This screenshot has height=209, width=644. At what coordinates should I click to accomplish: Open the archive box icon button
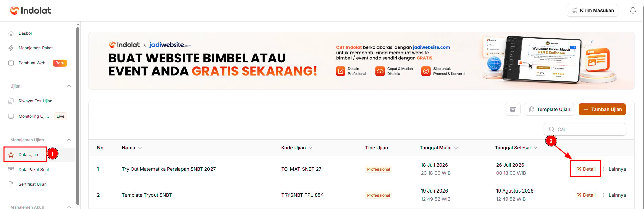point(513,109)
